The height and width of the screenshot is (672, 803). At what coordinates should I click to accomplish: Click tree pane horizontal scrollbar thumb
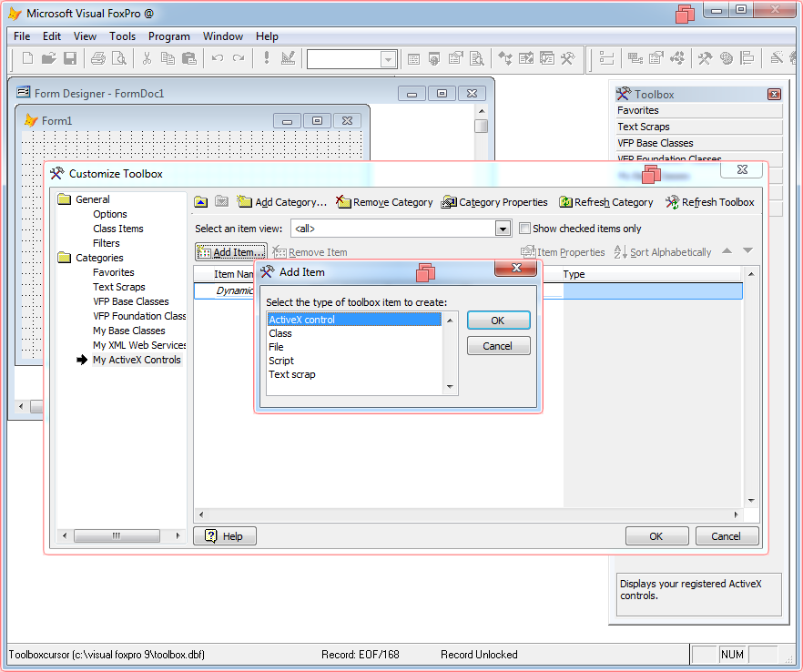coord(117,535)
